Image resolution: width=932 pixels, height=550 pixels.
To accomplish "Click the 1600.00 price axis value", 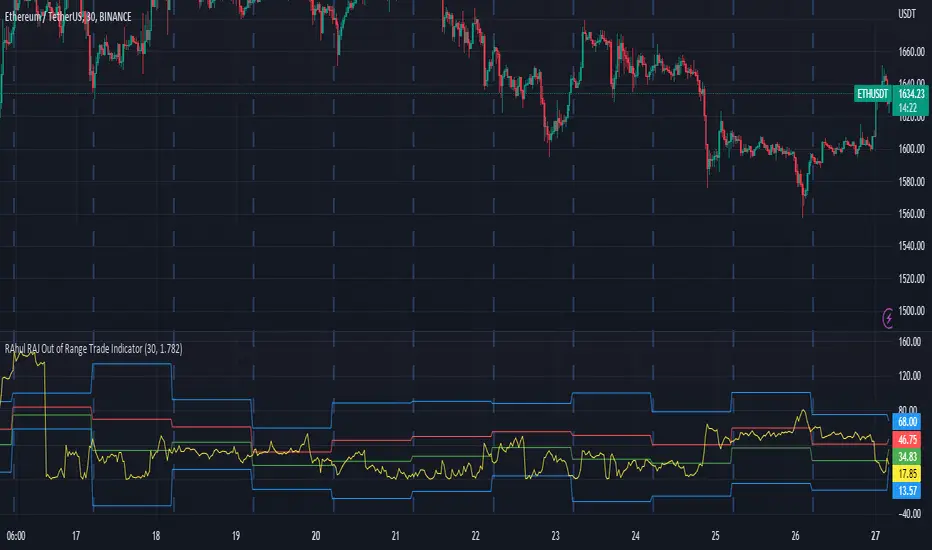I will [911, 149].
